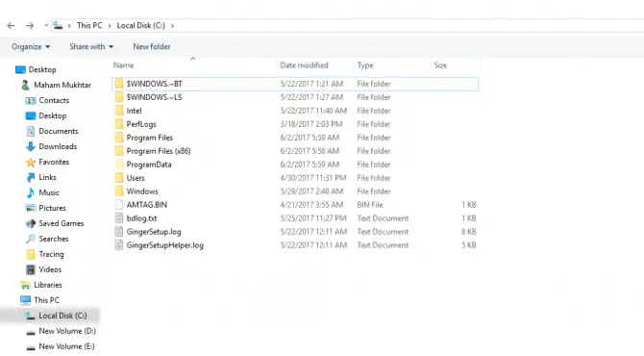The width and height of the screenshot is (644, 356).
Task: Open Desktop under Maham Mukhtar
Action: (x=46, y=115)
